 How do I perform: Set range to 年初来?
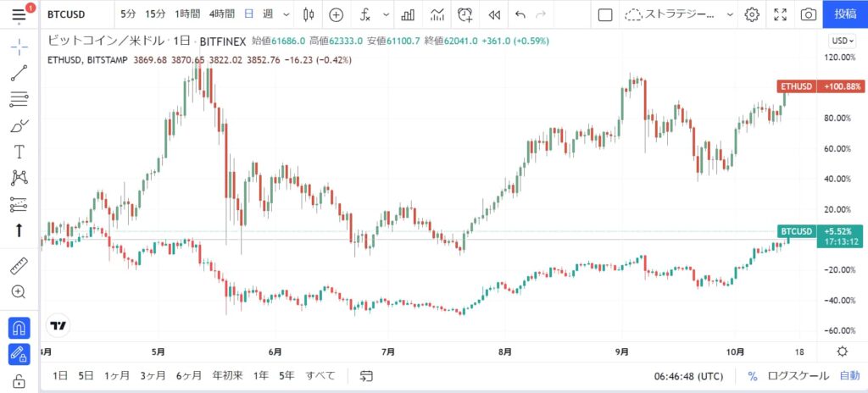[227, 376]
